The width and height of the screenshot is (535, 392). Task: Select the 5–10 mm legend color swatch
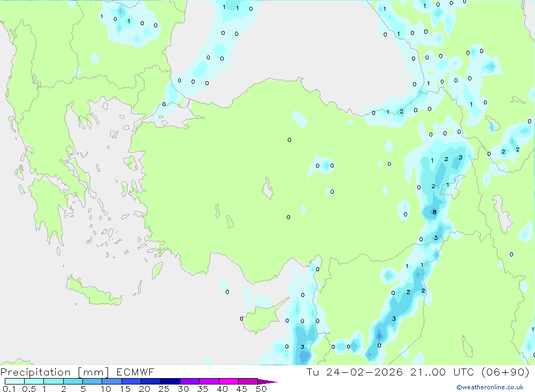pos(92,381)
